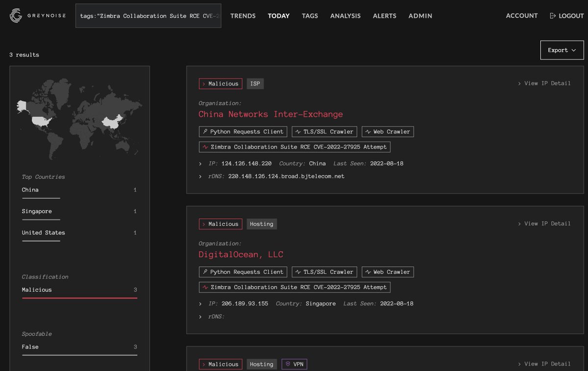Image resolution: width=588 pixels, height=371 pixels.
Task: Switch to the TRENDS tab
Action: (x=243, y=16)
